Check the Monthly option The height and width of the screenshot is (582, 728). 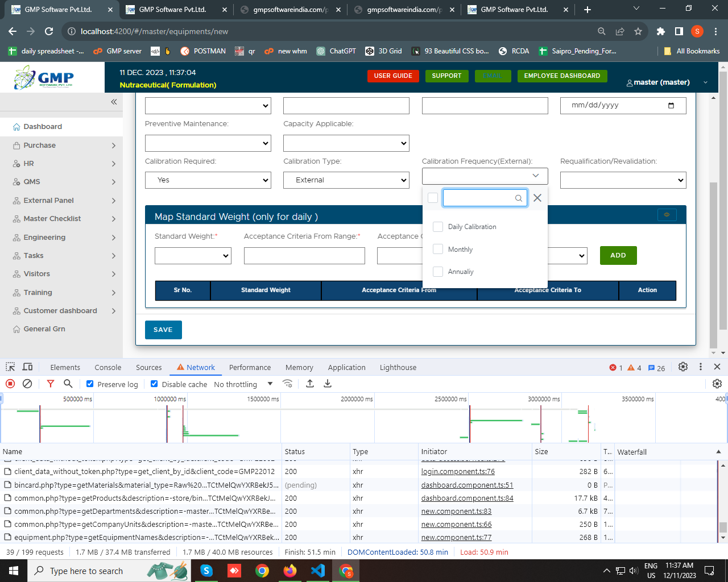(438, 249)
